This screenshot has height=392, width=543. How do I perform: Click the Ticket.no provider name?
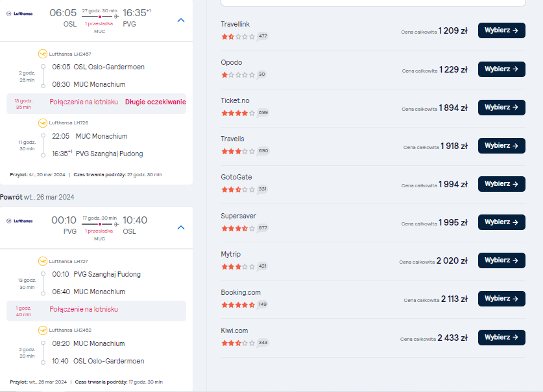(235, 100)
